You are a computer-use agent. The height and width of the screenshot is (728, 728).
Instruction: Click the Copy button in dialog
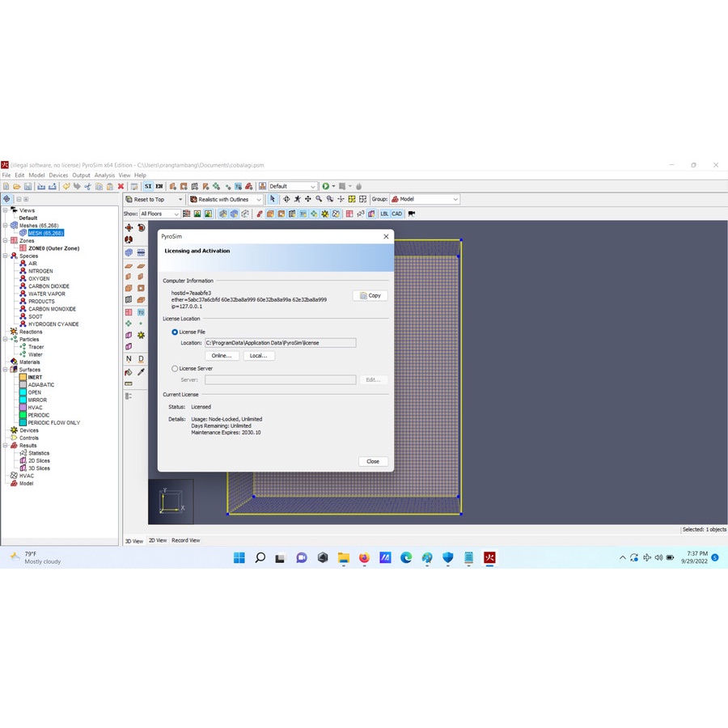pyautogui.click(x=370, y=296)
